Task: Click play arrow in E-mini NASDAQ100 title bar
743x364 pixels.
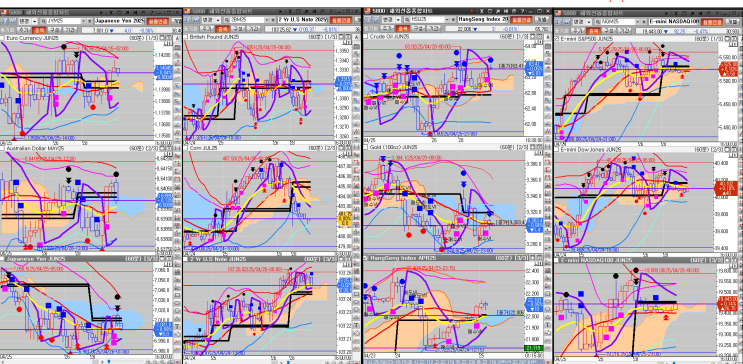Action: coord(666,13)
